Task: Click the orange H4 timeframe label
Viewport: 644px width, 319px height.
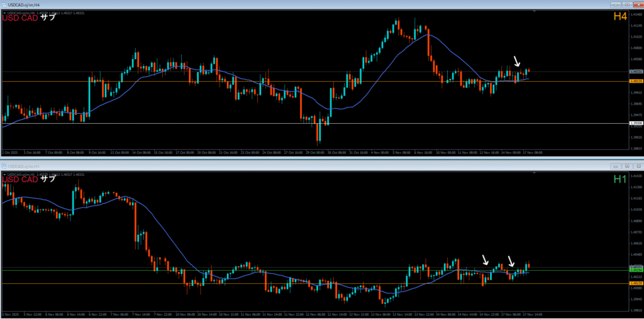Action: point(620,17)
